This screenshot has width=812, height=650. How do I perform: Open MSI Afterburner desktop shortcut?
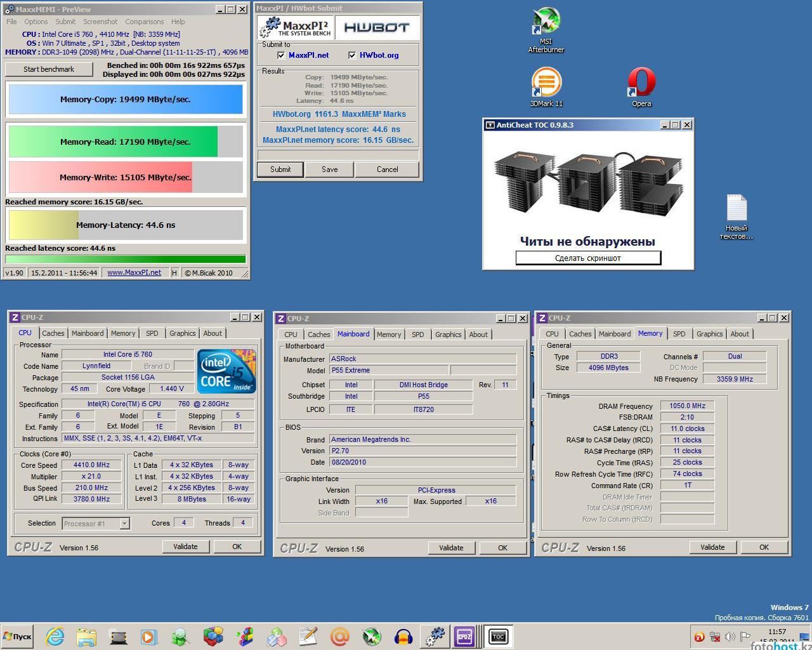[x=546, y=30]
